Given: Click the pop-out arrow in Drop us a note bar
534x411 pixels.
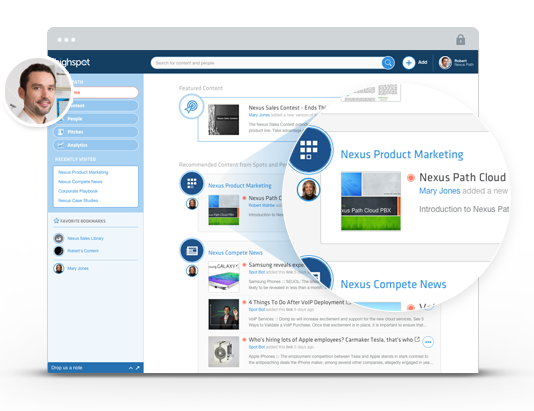Looking at the screenshot, I should pyautogui.click(x=138, y=368).
